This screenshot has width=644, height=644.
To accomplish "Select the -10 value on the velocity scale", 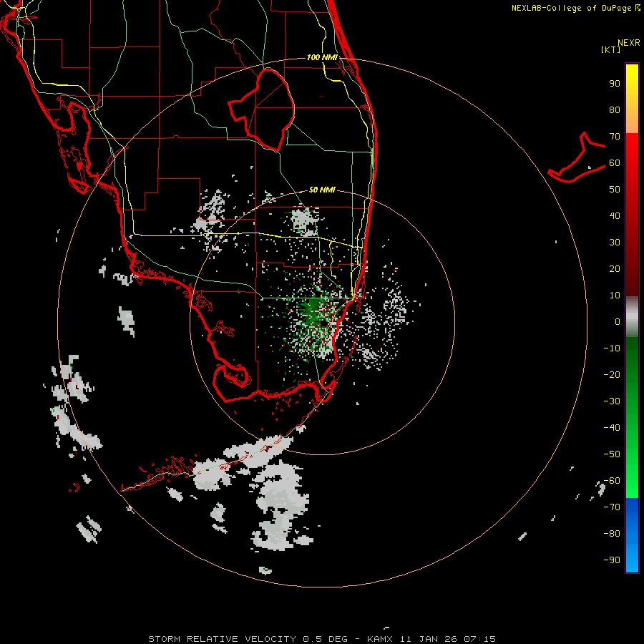I will (x=612, y=348).
